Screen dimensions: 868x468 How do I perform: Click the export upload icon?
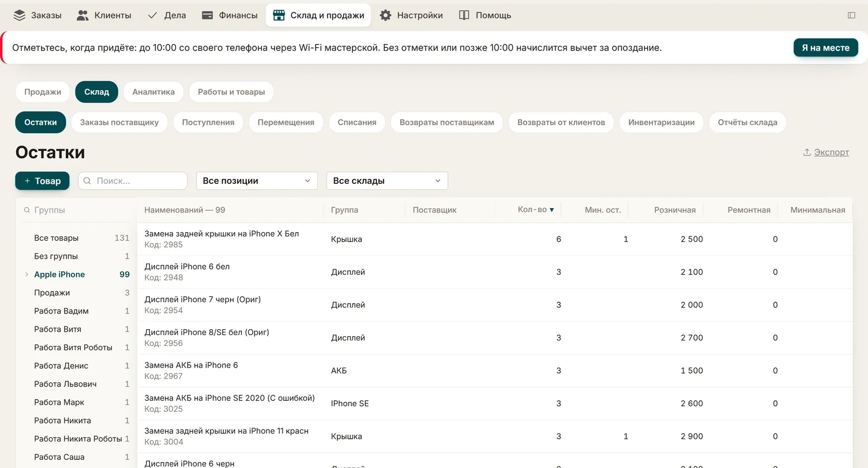click(807, 152)
